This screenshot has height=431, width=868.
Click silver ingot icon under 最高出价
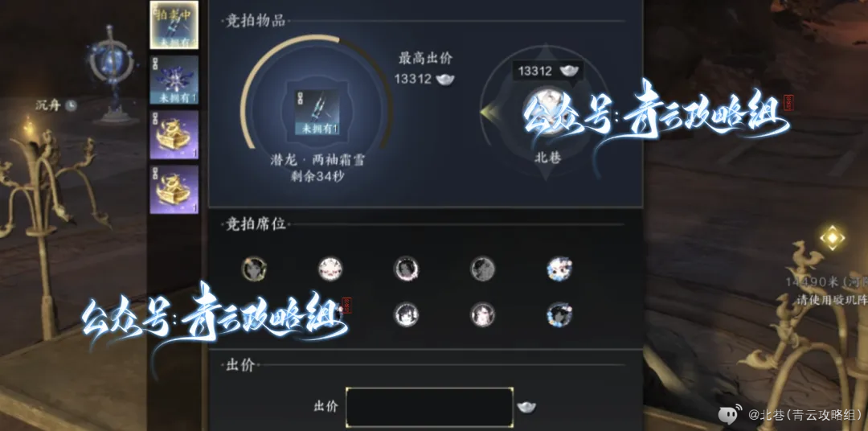pyautogui.click(x=444, y=80)
